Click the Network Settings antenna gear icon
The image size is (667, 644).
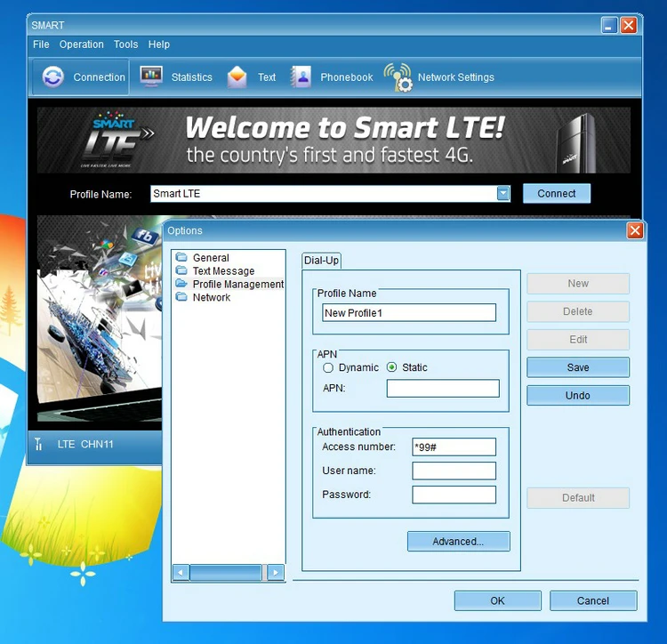pyautogui.click(x=398, y=77)
